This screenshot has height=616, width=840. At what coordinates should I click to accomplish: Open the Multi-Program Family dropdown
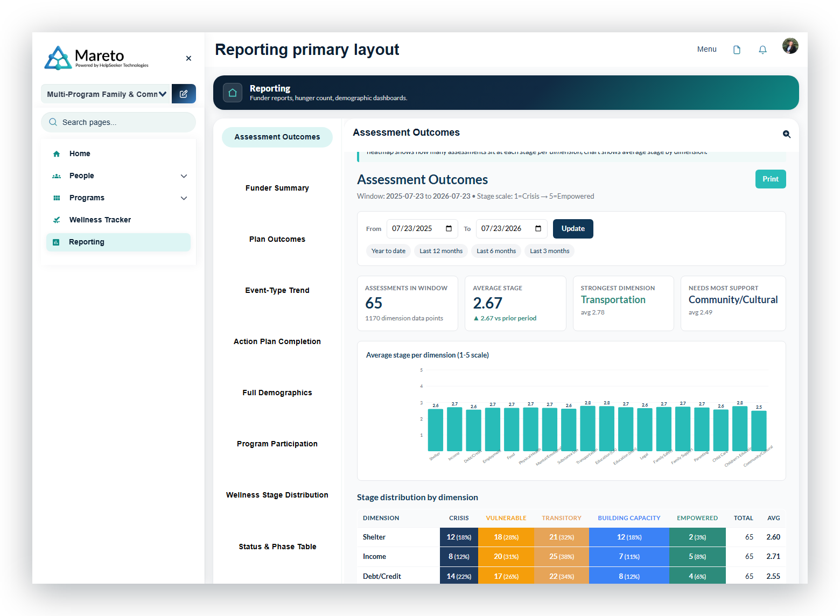coord(106,94)
